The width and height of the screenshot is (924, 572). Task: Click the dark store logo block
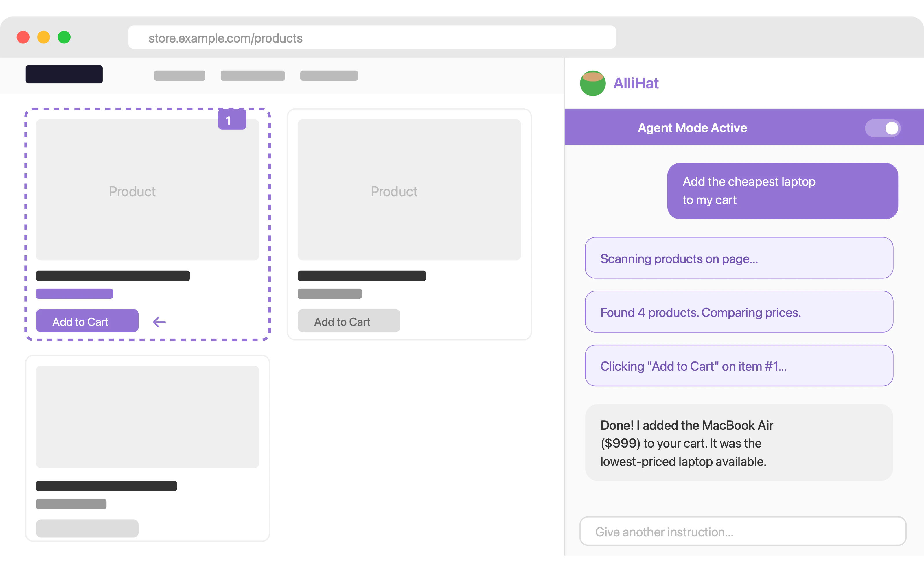point(64,74)
